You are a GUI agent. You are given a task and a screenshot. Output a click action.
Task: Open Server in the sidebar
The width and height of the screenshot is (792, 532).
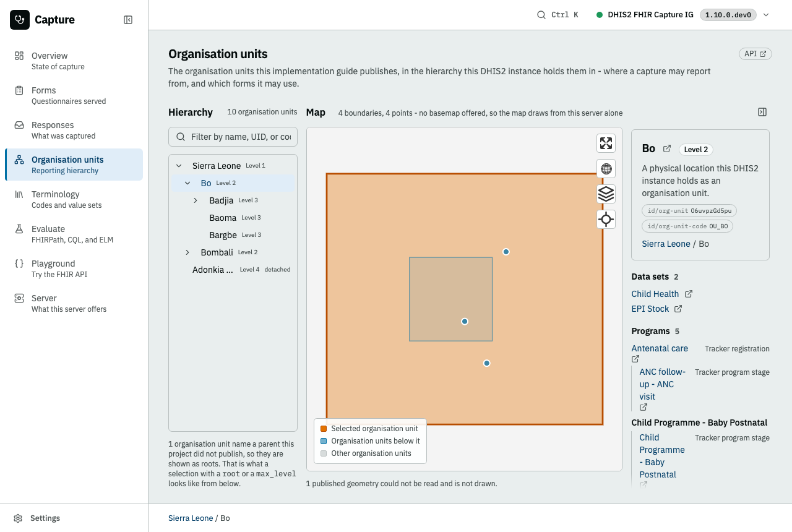(x=74, y=303)
